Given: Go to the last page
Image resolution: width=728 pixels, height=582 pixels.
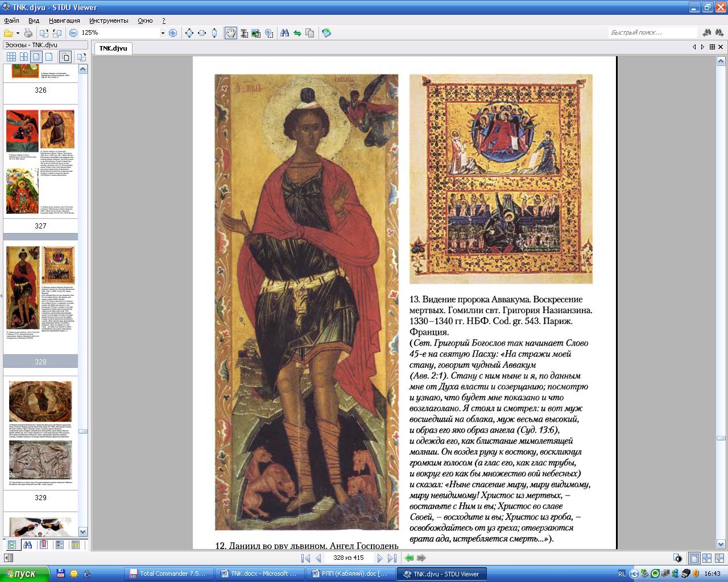Looking at the screenshot, I should point(392,558).
